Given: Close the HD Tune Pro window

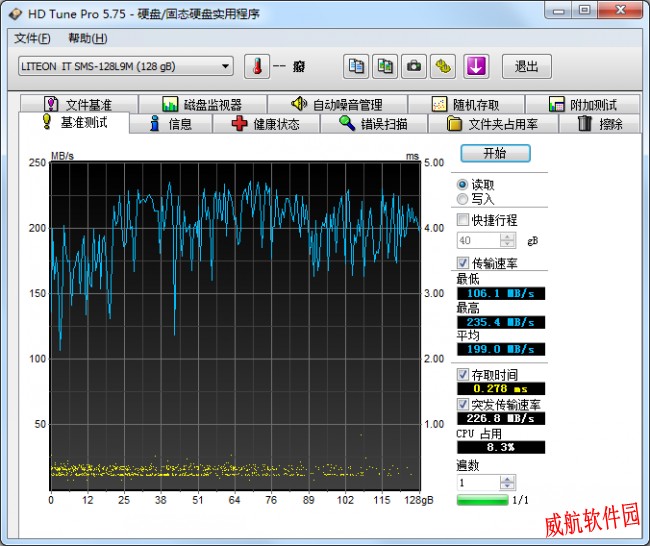Looking at the screenshot, I should click(x=621, y=10).
